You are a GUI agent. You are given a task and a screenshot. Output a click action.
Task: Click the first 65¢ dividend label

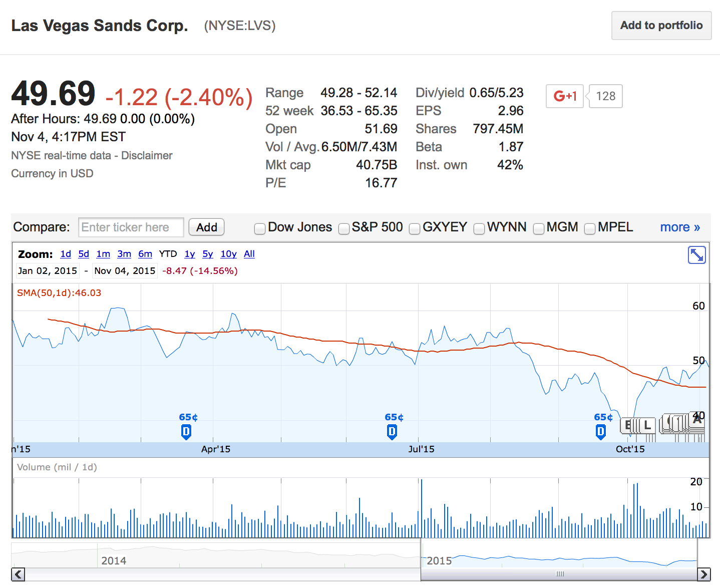tap(188, 417)
